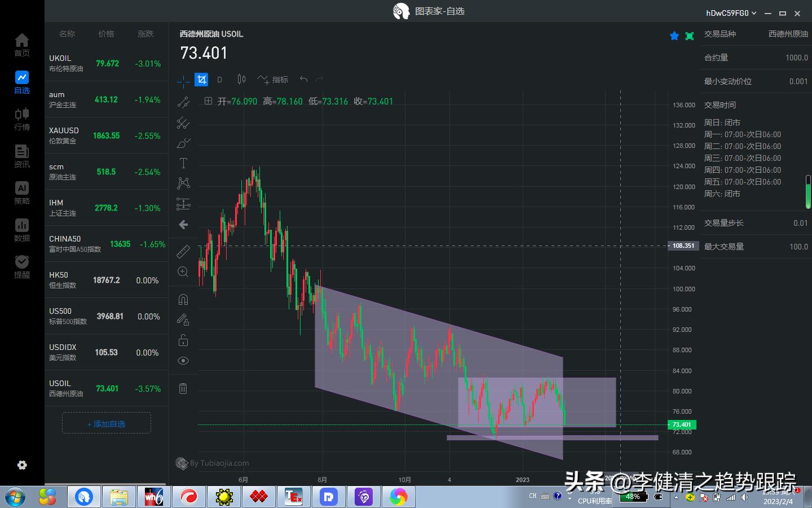Open the D timeframe selector
Image resolution: width=812 pixels, height=508 pixels.
point(220,80)
